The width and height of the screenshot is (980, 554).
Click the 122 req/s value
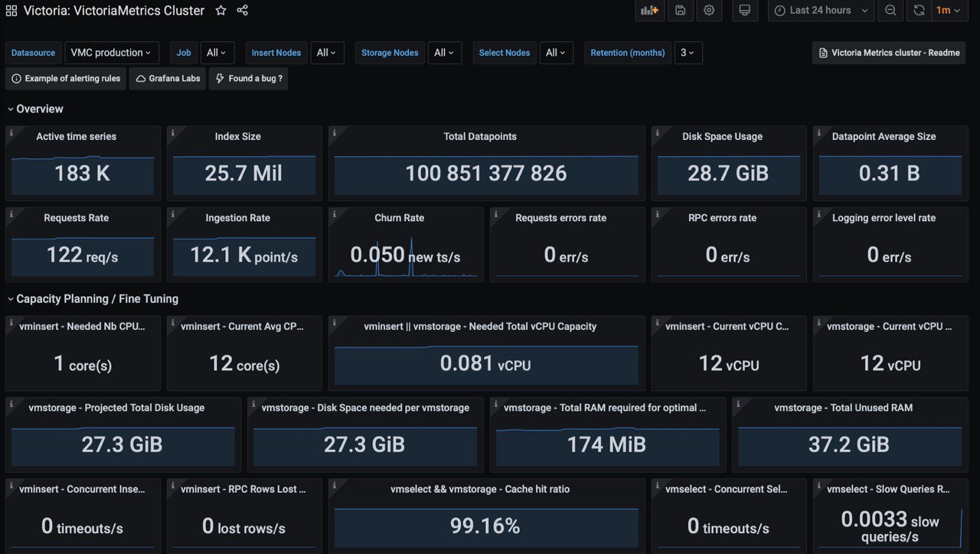pos(83,255)
